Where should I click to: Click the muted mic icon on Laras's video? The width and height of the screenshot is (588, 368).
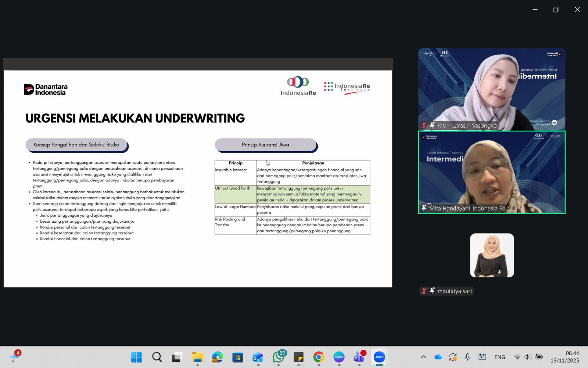[x=424, y=125]
